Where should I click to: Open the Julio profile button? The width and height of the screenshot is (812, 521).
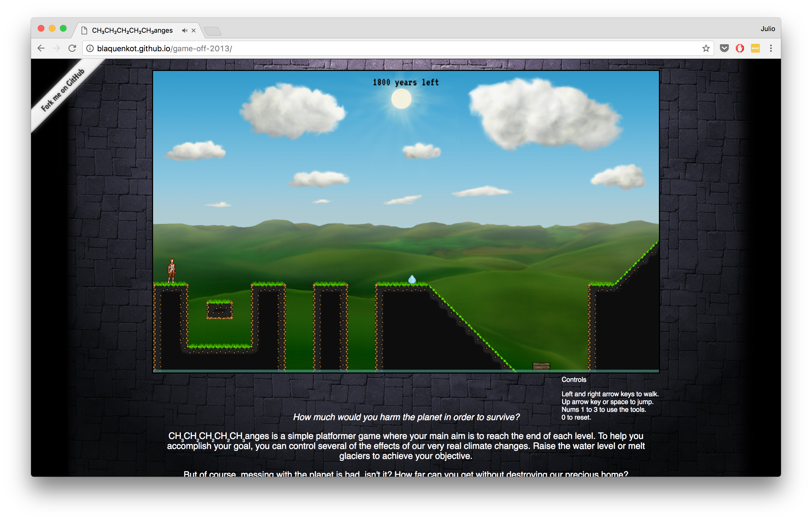(x=767, y=29)
